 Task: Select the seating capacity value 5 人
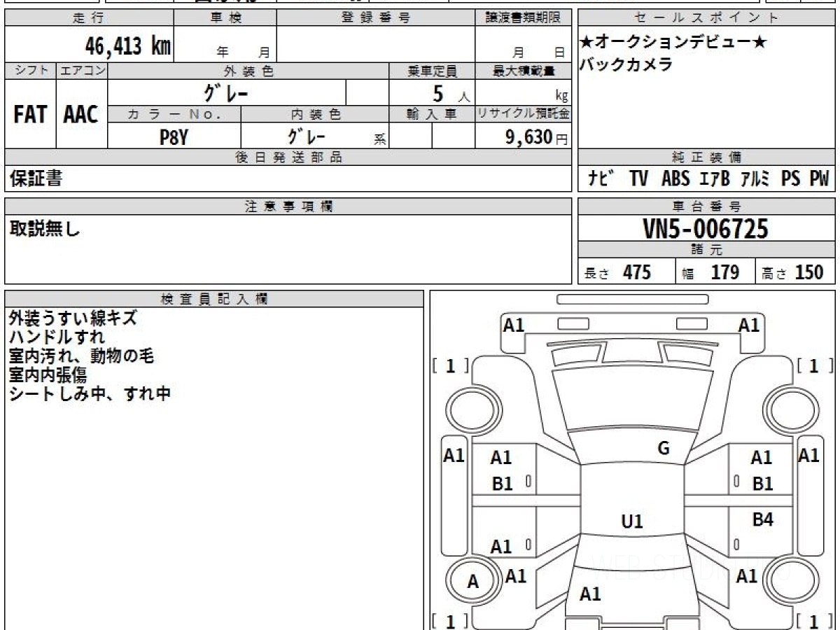(451, 94)
